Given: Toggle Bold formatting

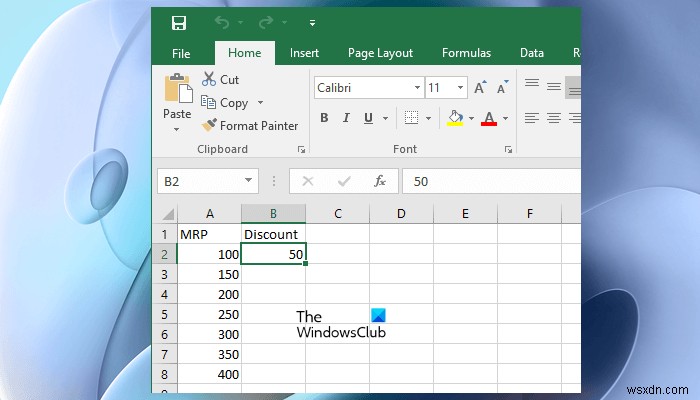Looking at the screenshot, I should click(x=325, y=118).
